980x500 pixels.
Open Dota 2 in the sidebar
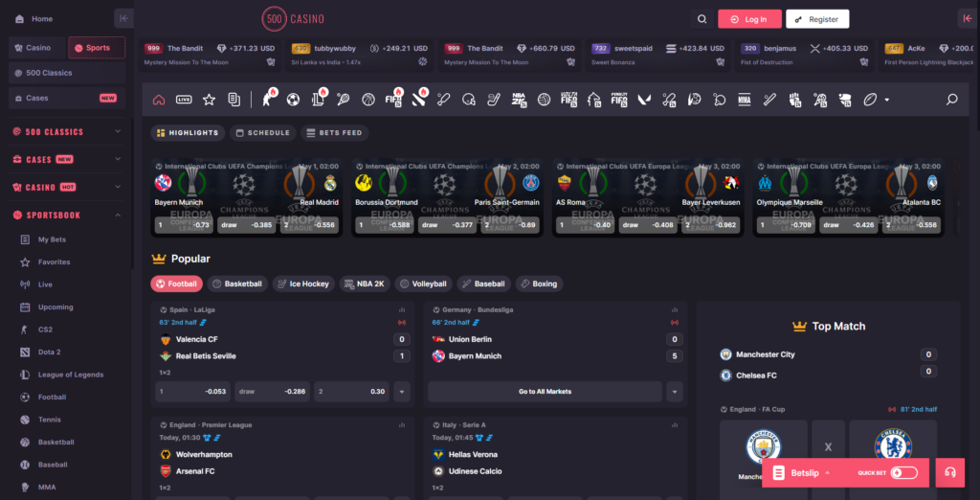[49, 352]
